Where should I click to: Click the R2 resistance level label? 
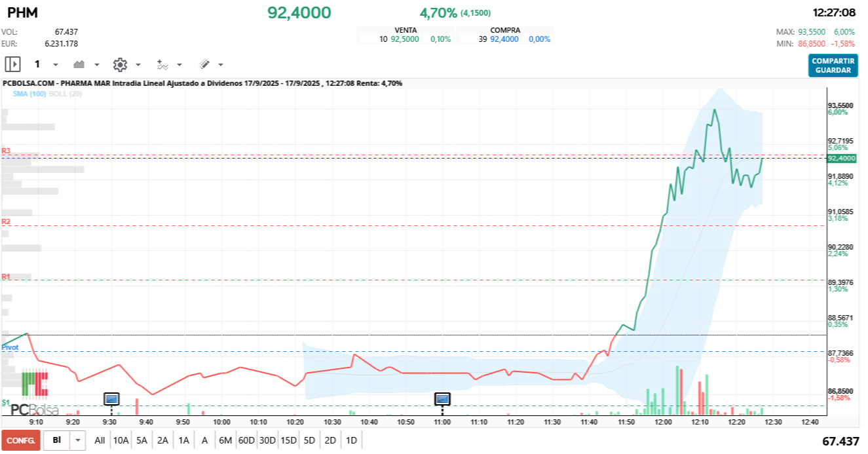[6, 221]
